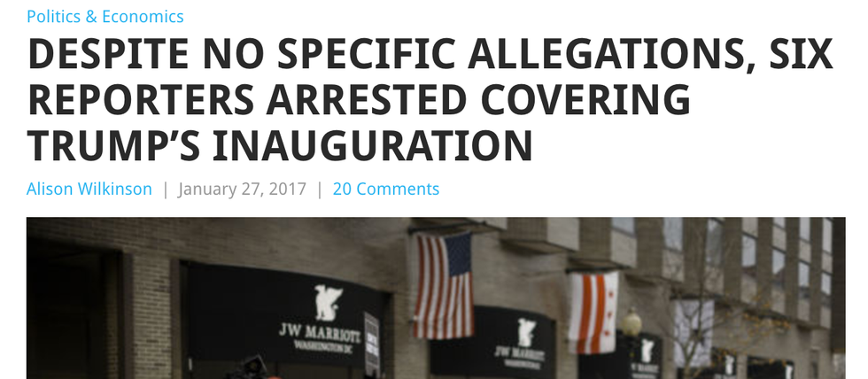Screen dimensions: 868x379
Task: Click the griffin logo on middle Marriott awning
Action: point(526,332)
